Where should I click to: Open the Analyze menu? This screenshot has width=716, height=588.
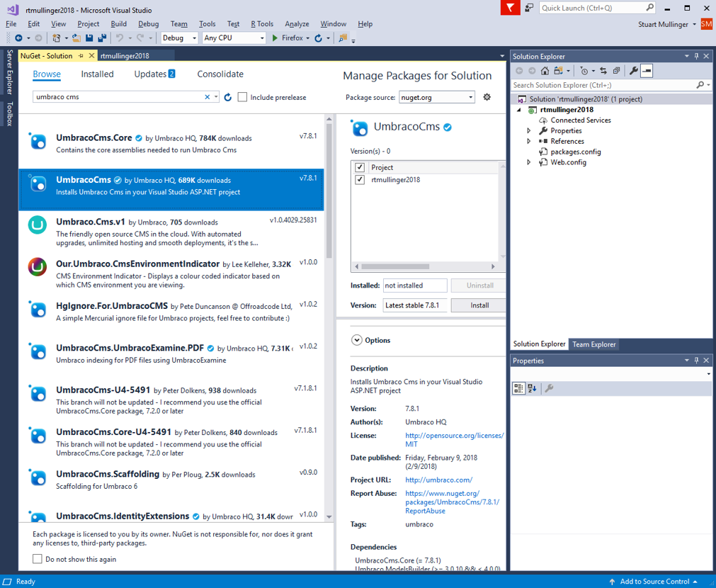point(297,24)
